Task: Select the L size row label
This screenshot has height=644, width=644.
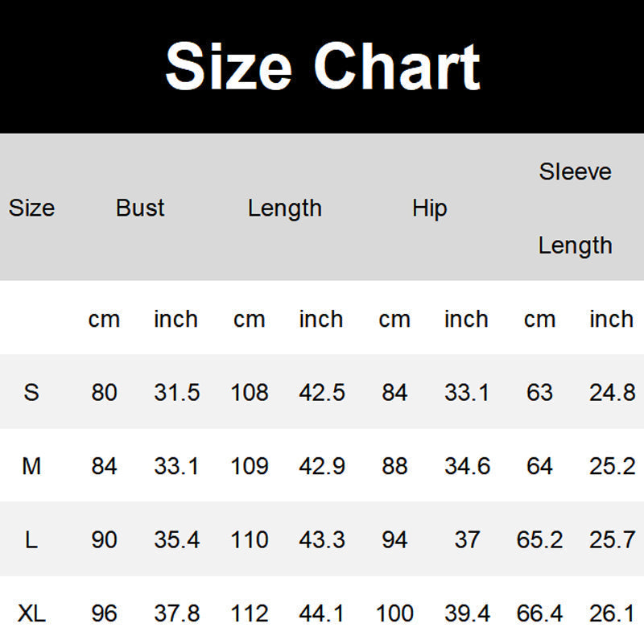Action: point(31,539)
